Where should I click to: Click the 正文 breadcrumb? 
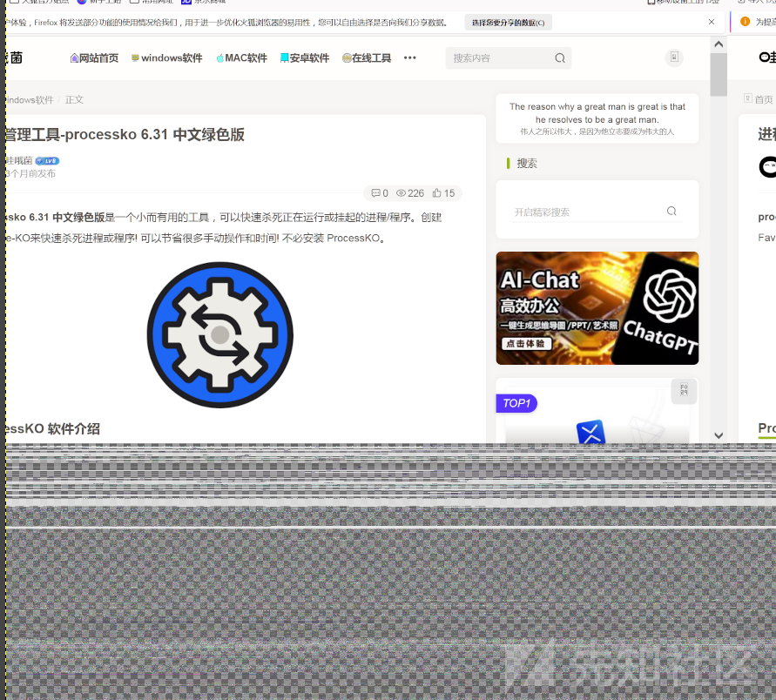tap(74, 100)
